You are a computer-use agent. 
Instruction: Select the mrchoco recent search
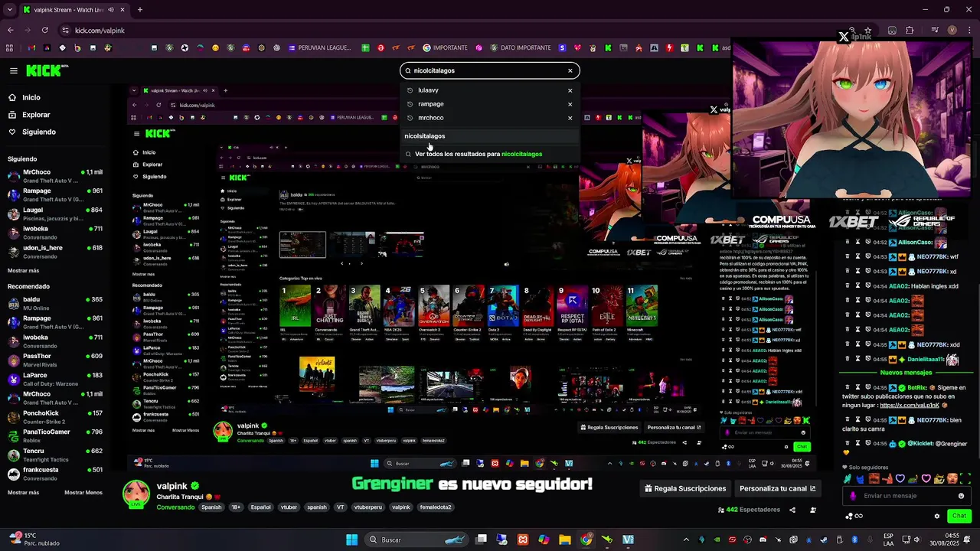[431, 118]
